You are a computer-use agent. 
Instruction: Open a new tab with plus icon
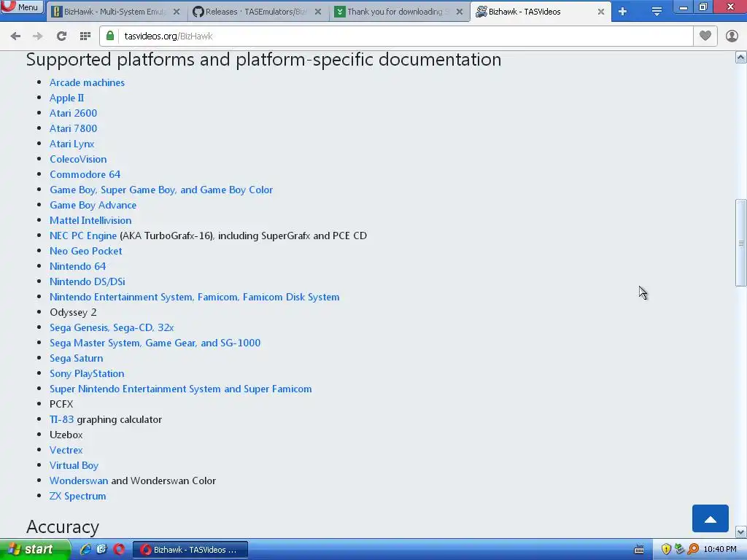pos(623,12)
